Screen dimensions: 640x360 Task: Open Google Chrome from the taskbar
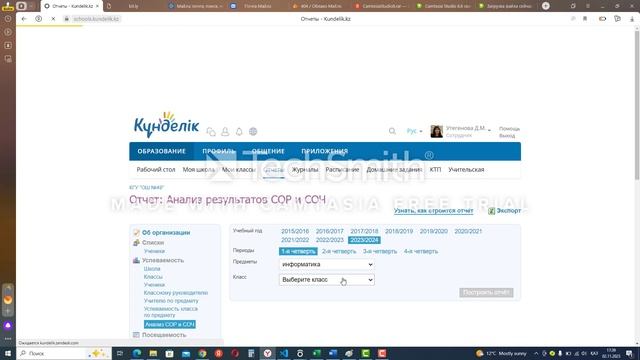202,353
